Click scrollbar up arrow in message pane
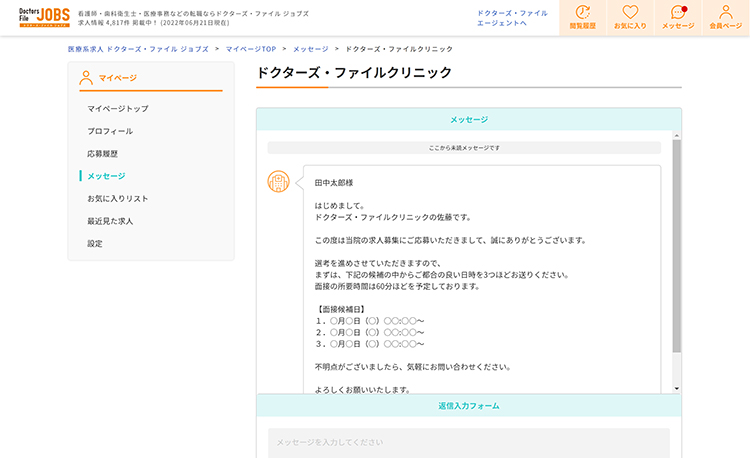This screenshot has width=750, height=458. pos(676,136)
